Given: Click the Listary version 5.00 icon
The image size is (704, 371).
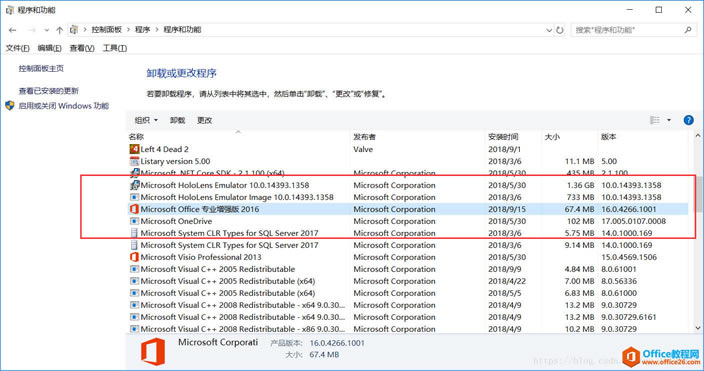Looking at the screenshot, I should pyautogui.click(x=134, y=161).
